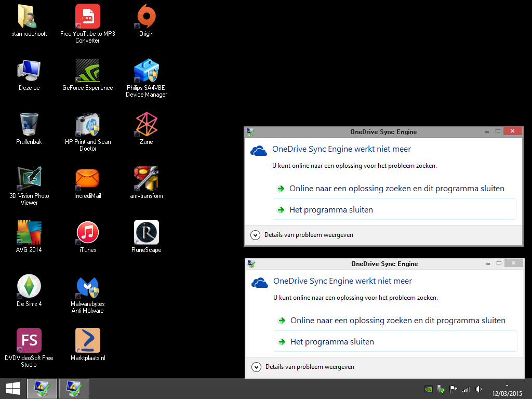Minimize the lower OneDrive Sync Engine dialog
The image size is (532, 399).
pyautogui.click(x=488, y=263)
